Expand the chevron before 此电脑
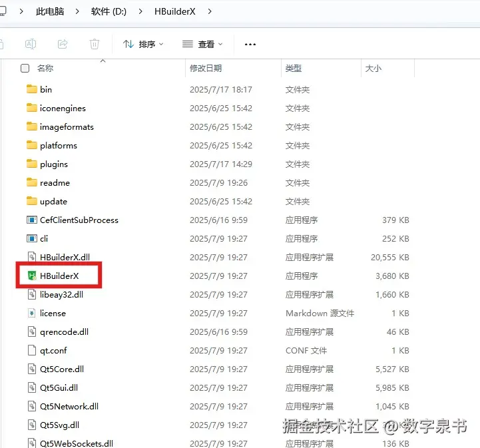 pyautogui.click(x=21, y=11)
